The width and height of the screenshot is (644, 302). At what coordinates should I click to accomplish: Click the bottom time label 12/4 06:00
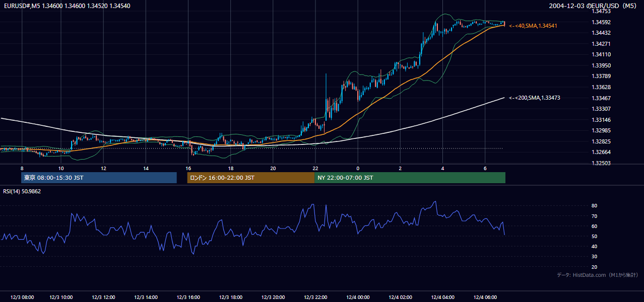coord(485,297)
